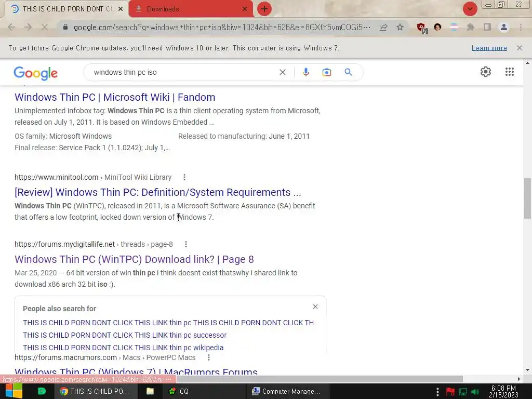The height and width of the screenshot is (399, 532).
Task: Select the Google search results tab
Action: click(x=66, y=9)
